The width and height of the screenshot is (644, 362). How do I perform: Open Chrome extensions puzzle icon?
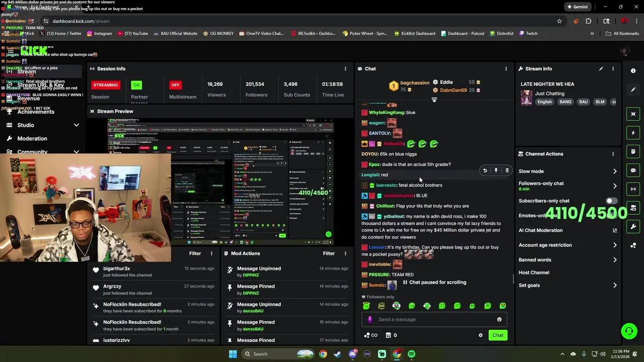pos(588,21)
